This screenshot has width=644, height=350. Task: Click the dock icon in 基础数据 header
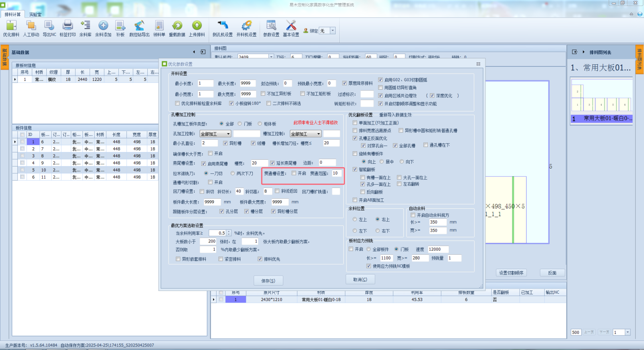pyautogui.click(x=203, y=52)
